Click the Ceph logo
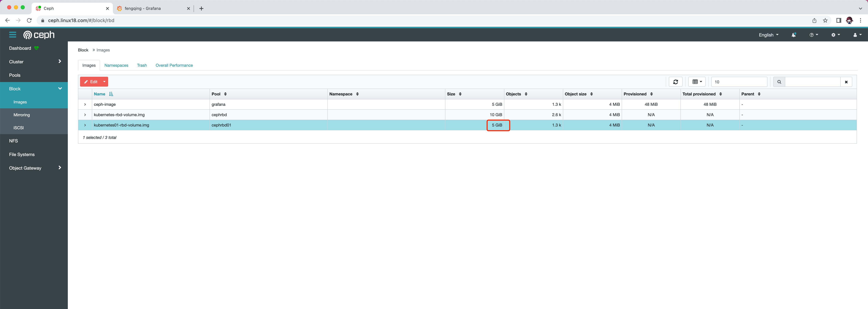This screenshot has height=309, width=868. coord(39,35)
